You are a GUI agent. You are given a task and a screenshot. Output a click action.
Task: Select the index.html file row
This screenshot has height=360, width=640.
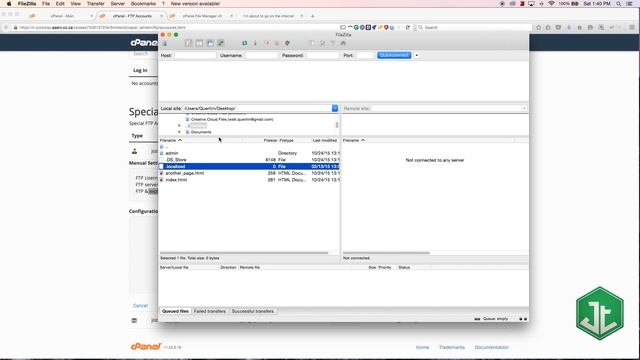pyautogui.click(x=249, y=180)
